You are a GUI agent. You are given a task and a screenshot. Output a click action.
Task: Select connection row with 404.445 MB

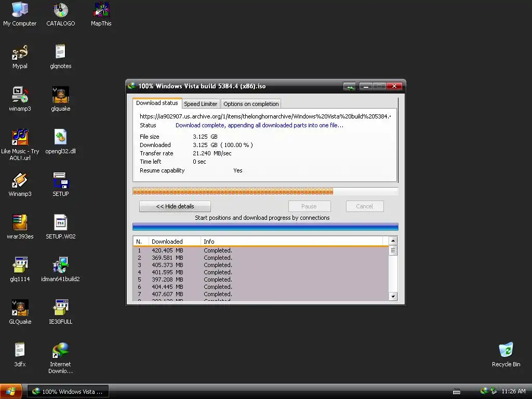261,287
